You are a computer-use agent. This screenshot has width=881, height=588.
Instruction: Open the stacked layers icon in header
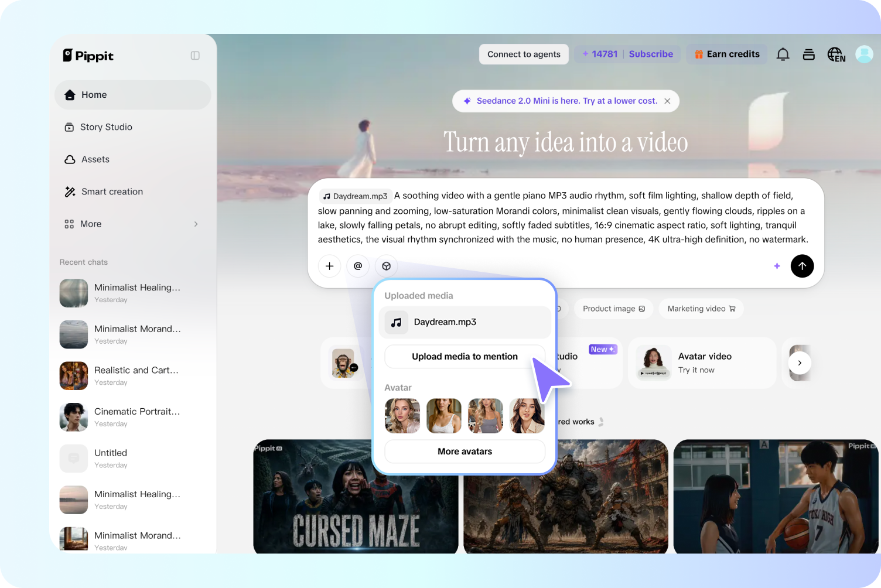[x=808, y=54]
